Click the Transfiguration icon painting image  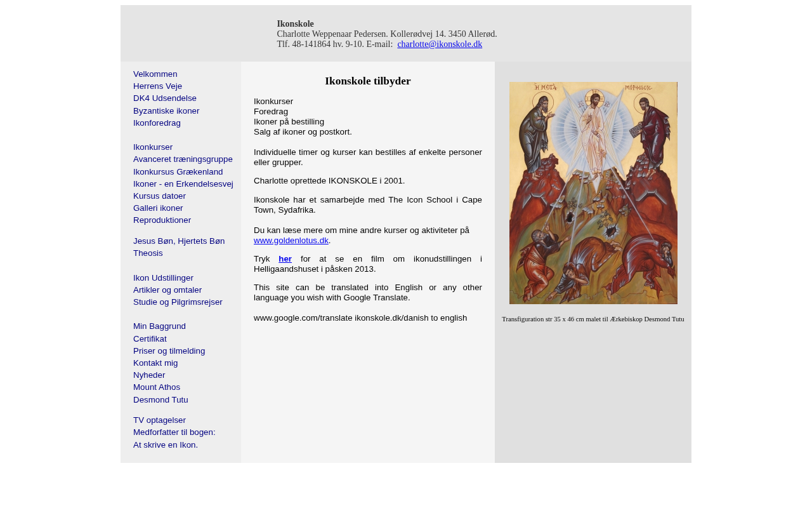pos(593,193)
